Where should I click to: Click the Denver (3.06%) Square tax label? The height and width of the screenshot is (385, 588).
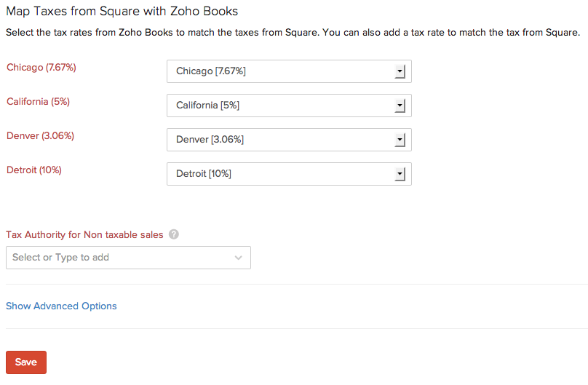pyautogui.click(x=40, y=136)
